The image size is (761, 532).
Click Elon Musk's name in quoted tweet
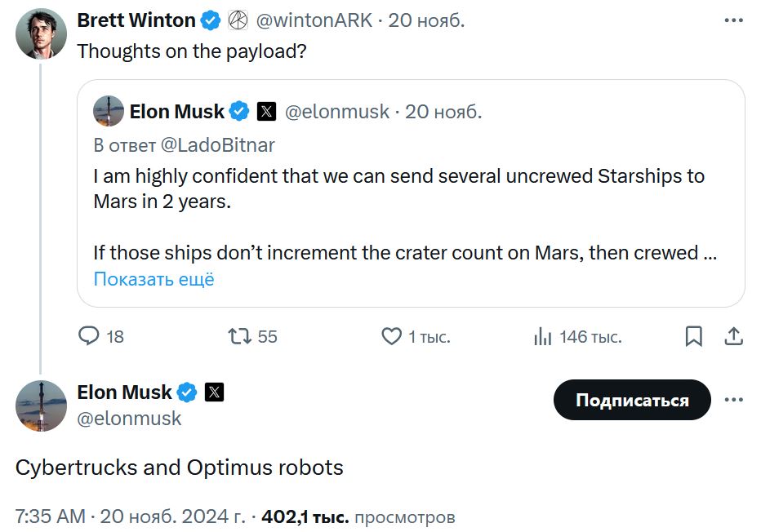click(x=176, y=112)
